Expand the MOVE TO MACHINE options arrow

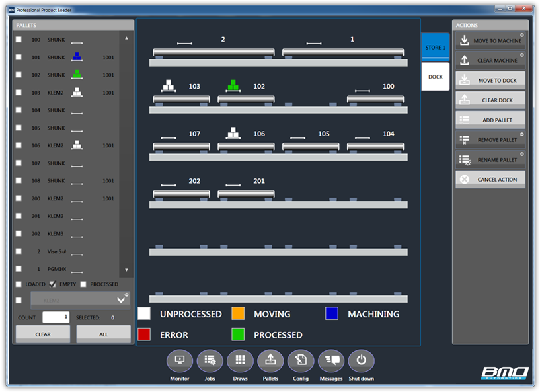[x=521, y=34]
